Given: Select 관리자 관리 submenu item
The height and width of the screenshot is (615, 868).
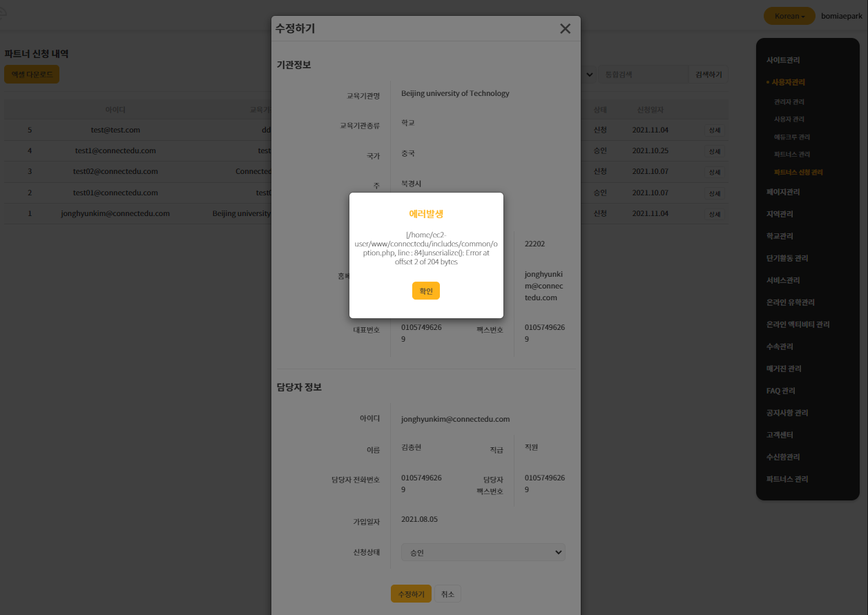Looking at the screenshot, I should pyautogui.click(x=789, y=101).
